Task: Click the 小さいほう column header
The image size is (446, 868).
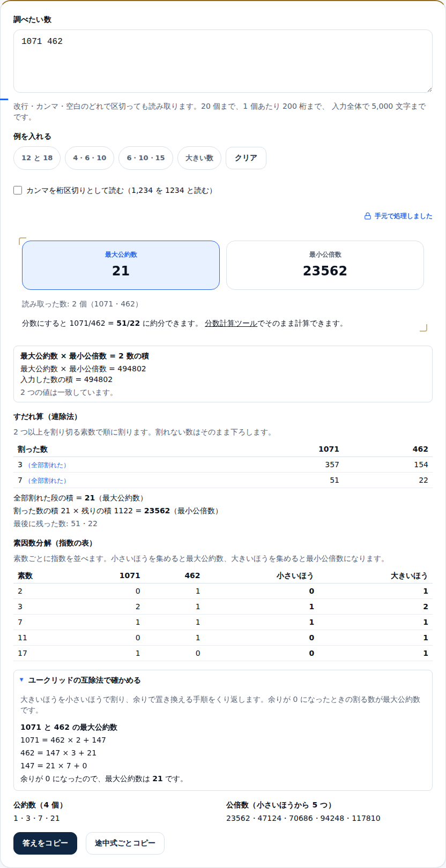Action: pyautogui.click(x=295, y=576)
